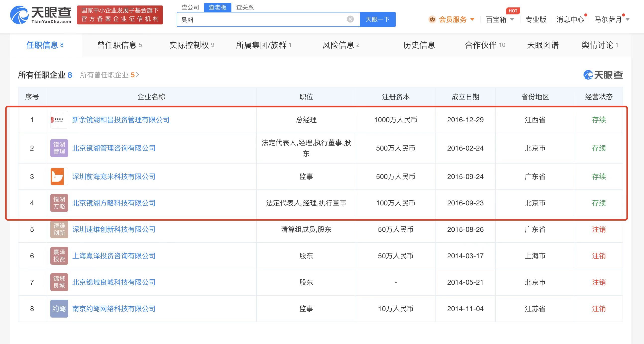The height and width of the screenshot is (344, 644).
Task: Click inside the search input field
Action: (x=250, y=19)
